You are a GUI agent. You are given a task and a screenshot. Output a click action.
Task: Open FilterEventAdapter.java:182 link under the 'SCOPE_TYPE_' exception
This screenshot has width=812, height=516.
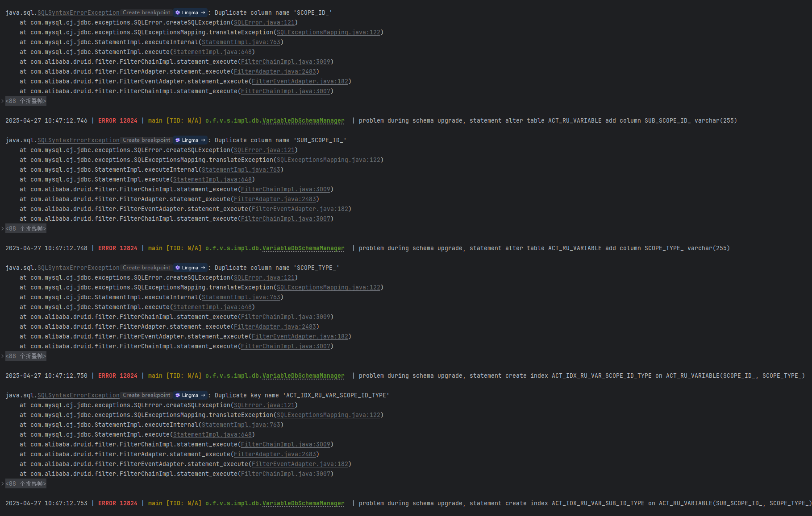pyautogui.click(x=300, y=337)
